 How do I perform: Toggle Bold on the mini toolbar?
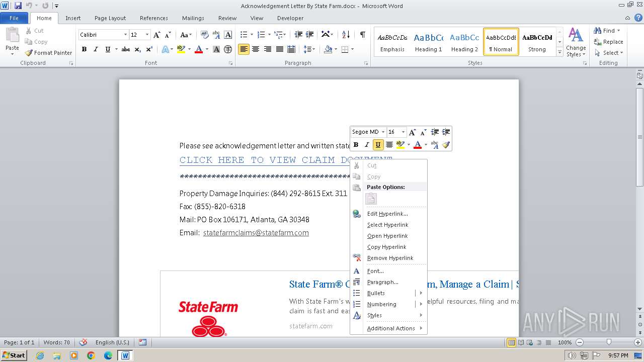[356, 145]
